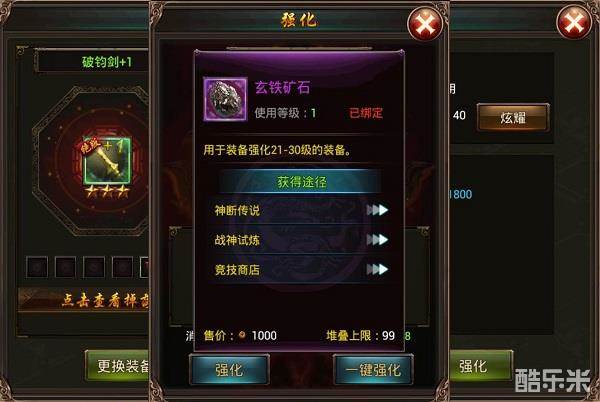Open the 竞技商店 acquisition route
Image resolution: width=600 pixels, height=402 pixels.
click(x=300, y=270)
